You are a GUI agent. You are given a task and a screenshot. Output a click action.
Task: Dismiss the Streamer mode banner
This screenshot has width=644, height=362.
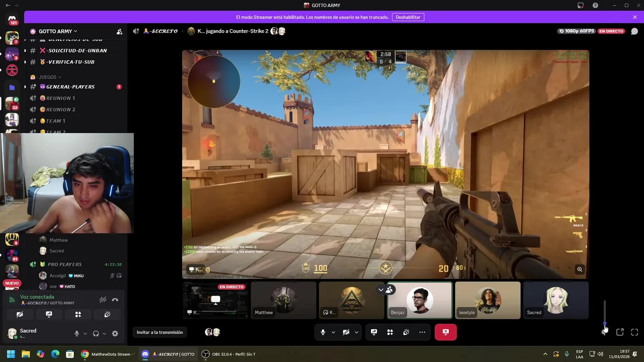point(635,17)
